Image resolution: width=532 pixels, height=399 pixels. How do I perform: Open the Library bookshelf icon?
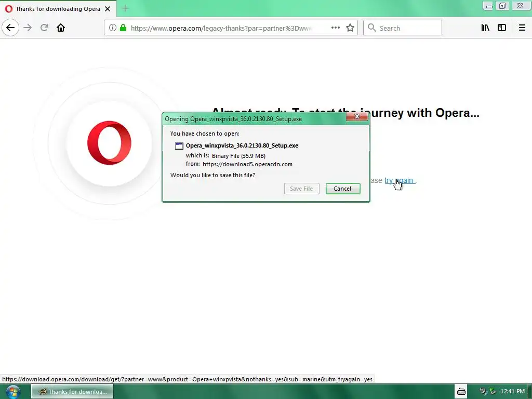point(485,28)
